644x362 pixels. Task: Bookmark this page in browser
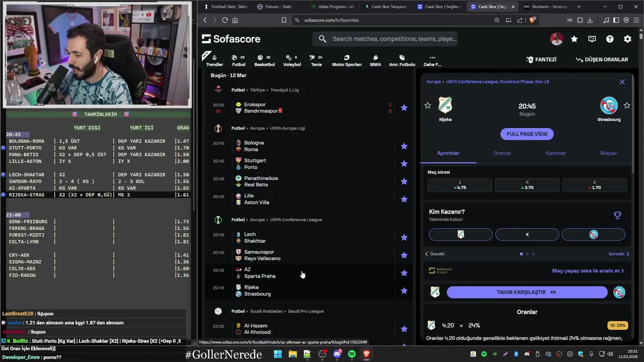[x=284, y=20]
